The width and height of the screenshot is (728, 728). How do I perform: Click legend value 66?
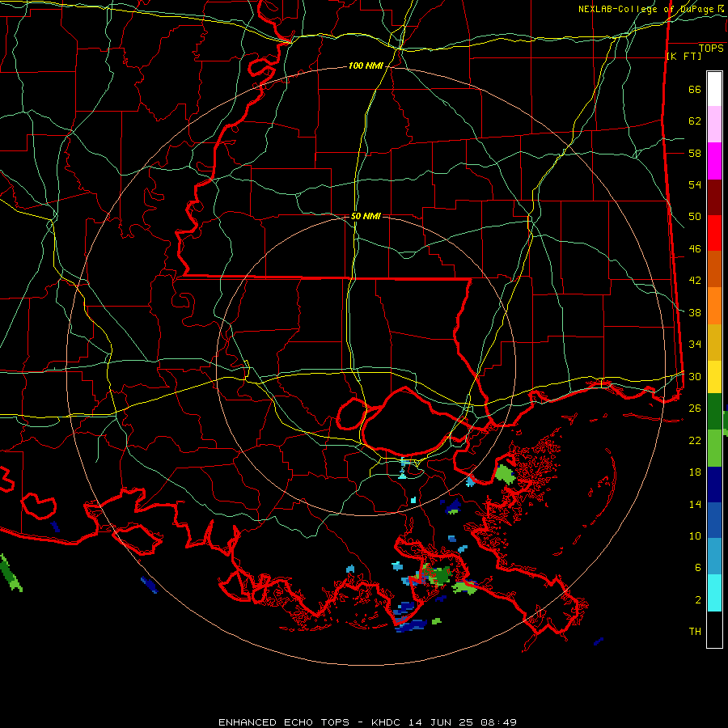tap(695, 90)
